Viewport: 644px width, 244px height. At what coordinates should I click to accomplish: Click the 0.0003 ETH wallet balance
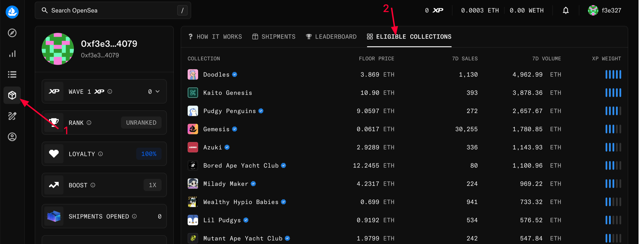pyautogui.click(x=479, y=10)
